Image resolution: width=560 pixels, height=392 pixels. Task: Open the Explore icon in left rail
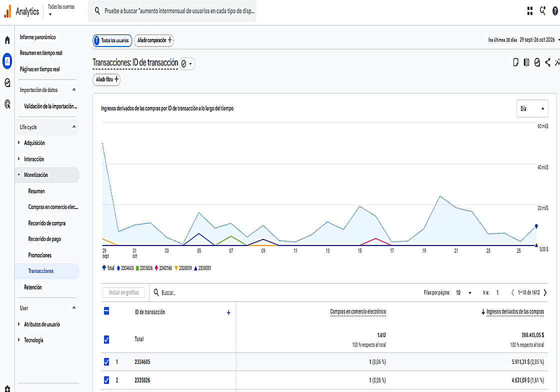click(7, 83)
